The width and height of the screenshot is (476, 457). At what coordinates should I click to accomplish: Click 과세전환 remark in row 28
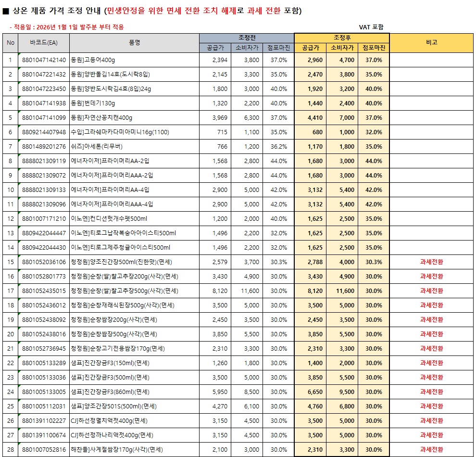pyautogui.click(x=431, y=450)
